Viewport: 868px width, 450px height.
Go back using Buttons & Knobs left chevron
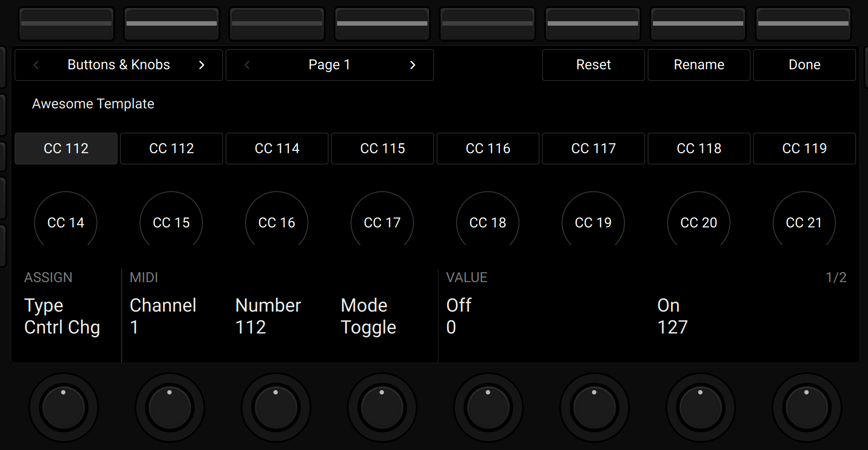pos(35,65)
